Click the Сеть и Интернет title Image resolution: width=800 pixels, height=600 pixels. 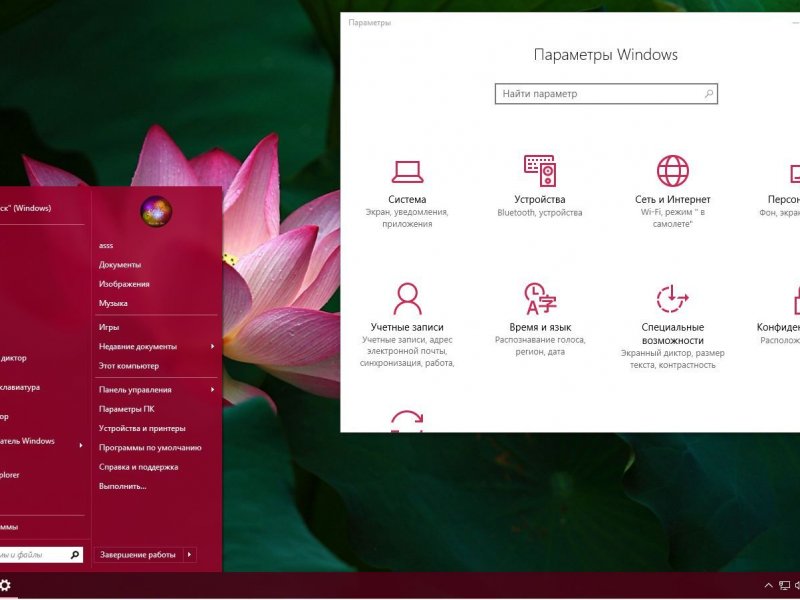672,199
